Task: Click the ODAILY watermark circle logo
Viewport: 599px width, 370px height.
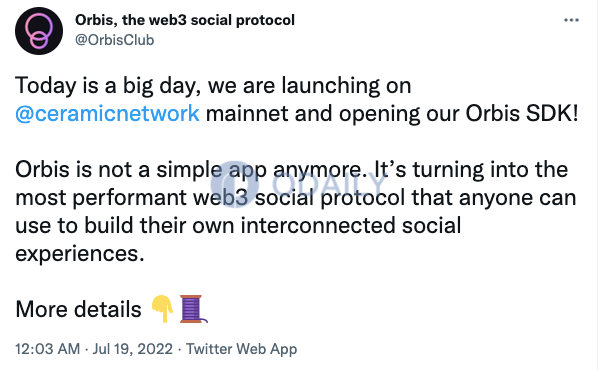Action: click(x=235, y=184)
